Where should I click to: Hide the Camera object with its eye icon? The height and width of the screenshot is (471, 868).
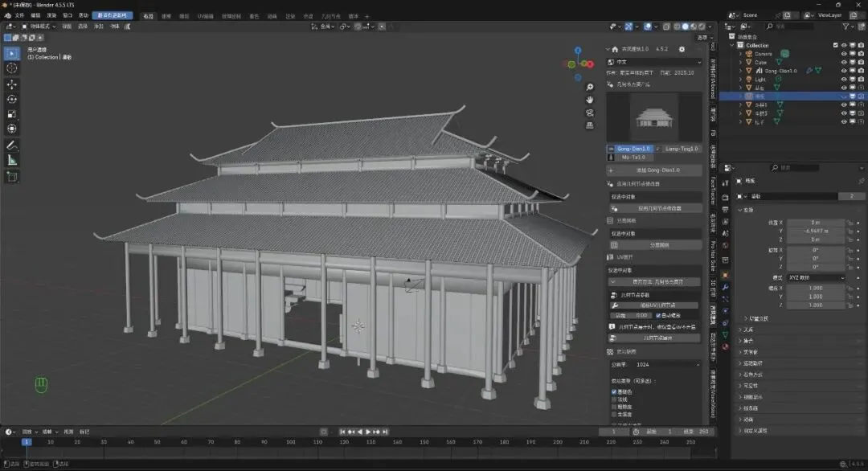(x=844, y=54)
